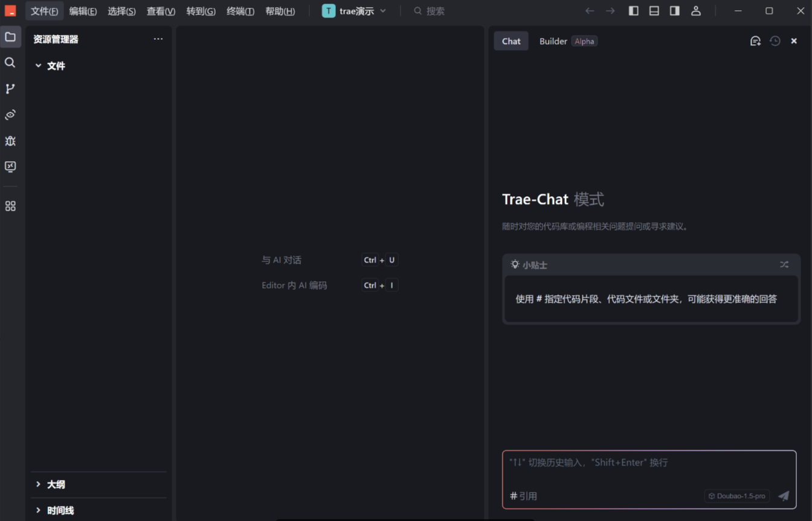Image resolution: width=812 pixels, height=521 pixels.
Task: Open the Explorer icon in activity bar
Action: [x=10, y=37]
